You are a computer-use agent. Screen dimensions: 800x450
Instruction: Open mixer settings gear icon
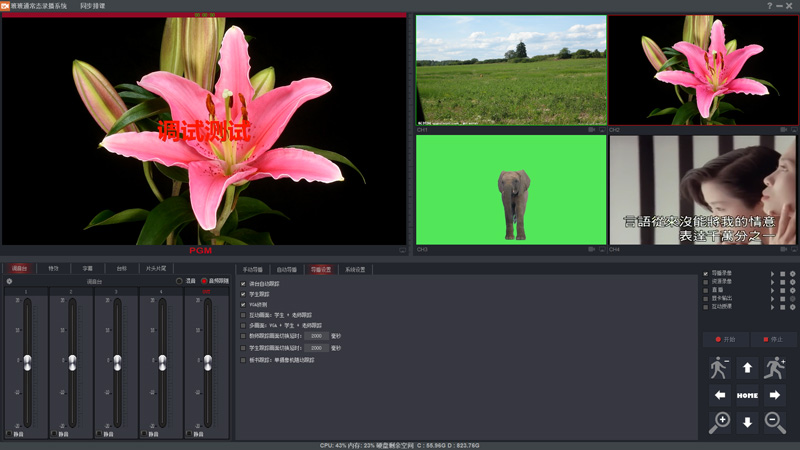pyautogui.click(x=9, y=281)
